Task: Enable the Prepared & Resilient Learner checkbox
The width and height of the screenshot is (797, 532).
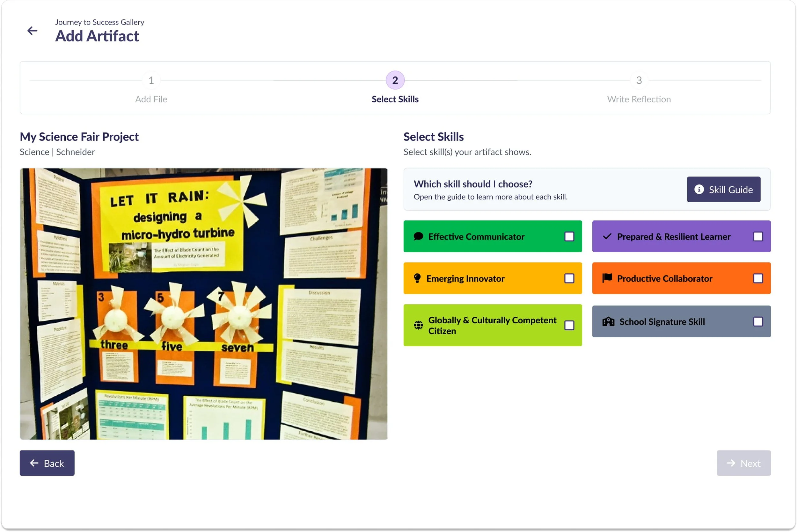Action: (x=758, y=236)
